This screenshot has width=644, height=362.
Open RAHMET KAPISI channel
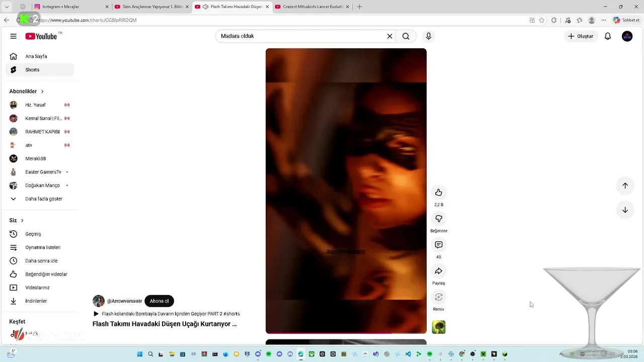click(39, 132)
